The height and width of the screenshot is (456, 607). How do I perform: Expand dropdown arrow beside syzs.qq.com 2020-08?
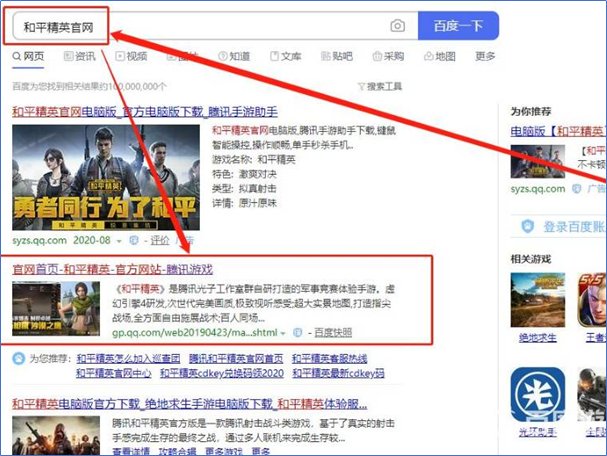[x=119, y=241]
